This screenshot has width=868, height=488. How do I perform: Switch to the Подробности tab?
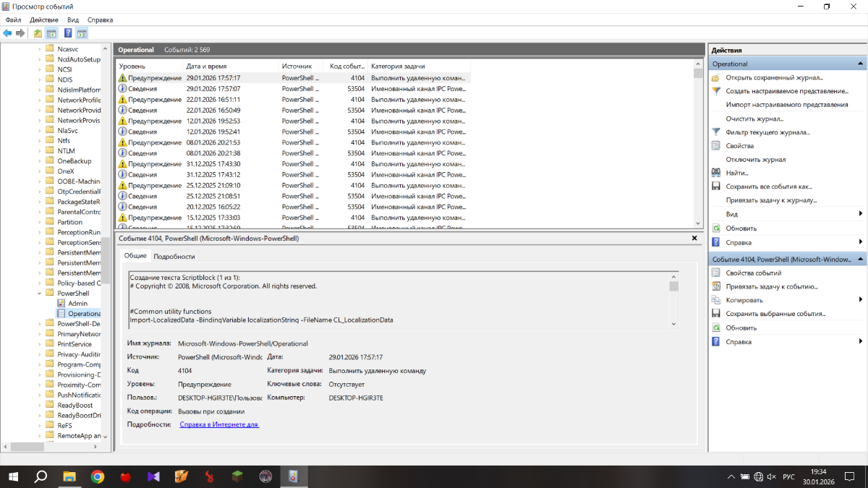click(x=174, y=256)
